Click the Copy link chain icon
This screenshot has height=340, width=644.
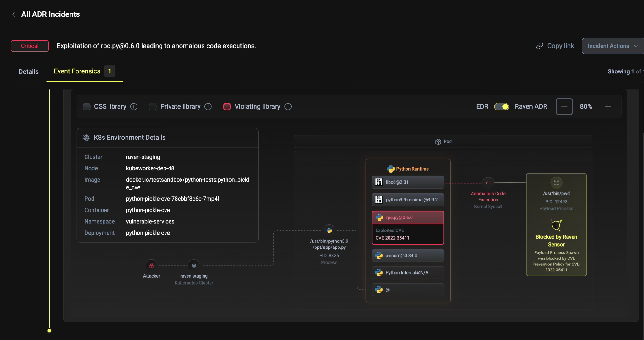point(540,46)
